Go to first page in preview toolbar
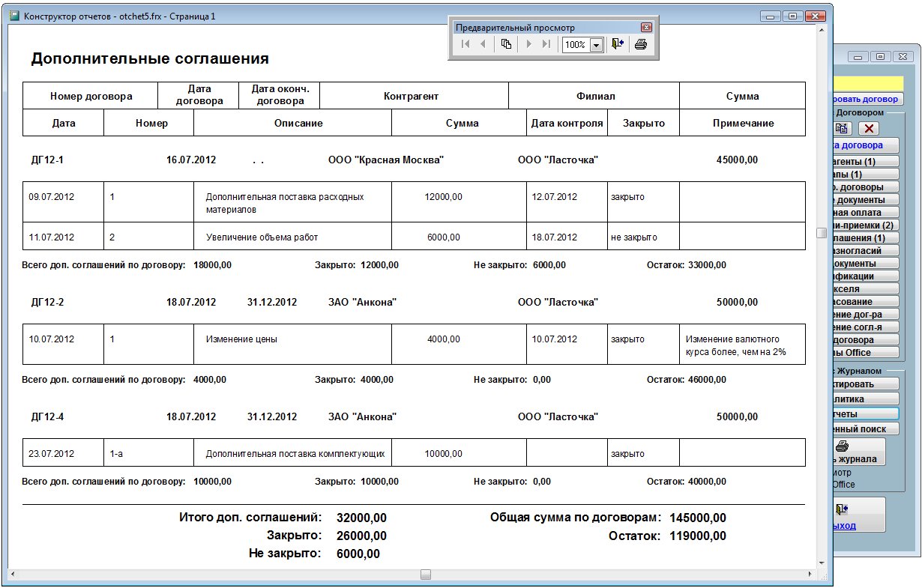Screen dimensions: 922x588 click(465, 45)
